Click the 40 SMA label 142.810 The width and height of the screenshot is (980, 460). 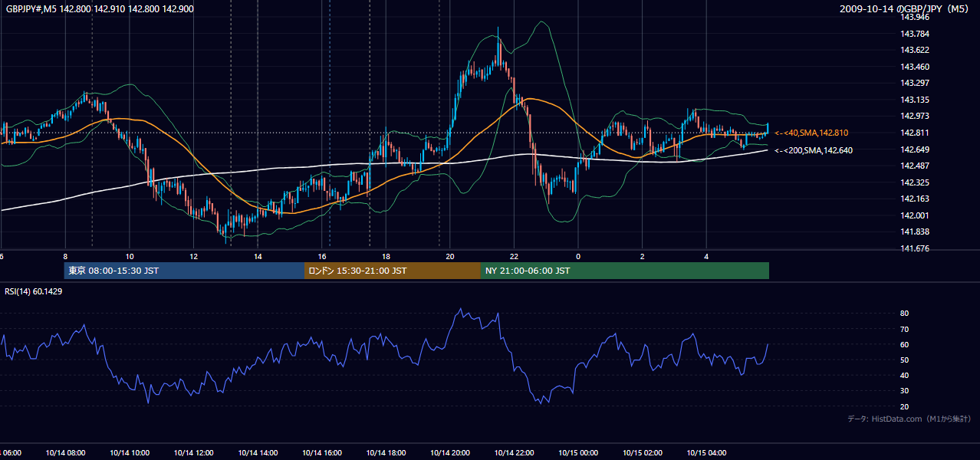coord(811,133)
